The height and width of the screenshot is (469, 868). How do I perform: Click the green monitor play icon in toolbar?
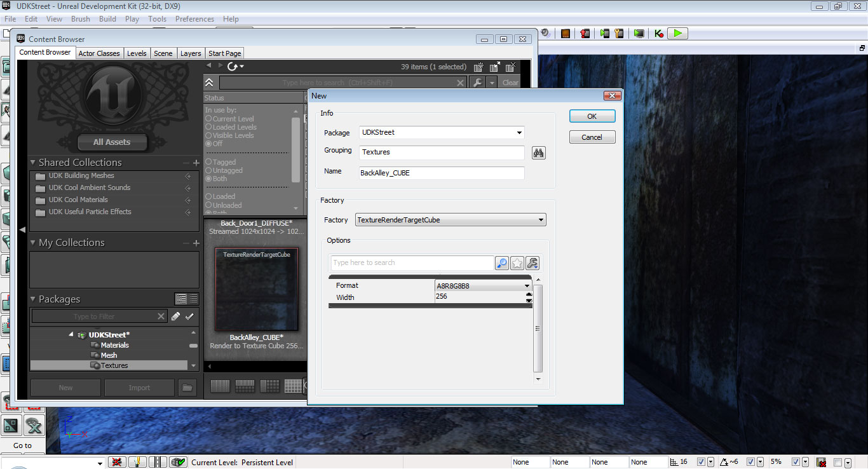click(639, 33)
